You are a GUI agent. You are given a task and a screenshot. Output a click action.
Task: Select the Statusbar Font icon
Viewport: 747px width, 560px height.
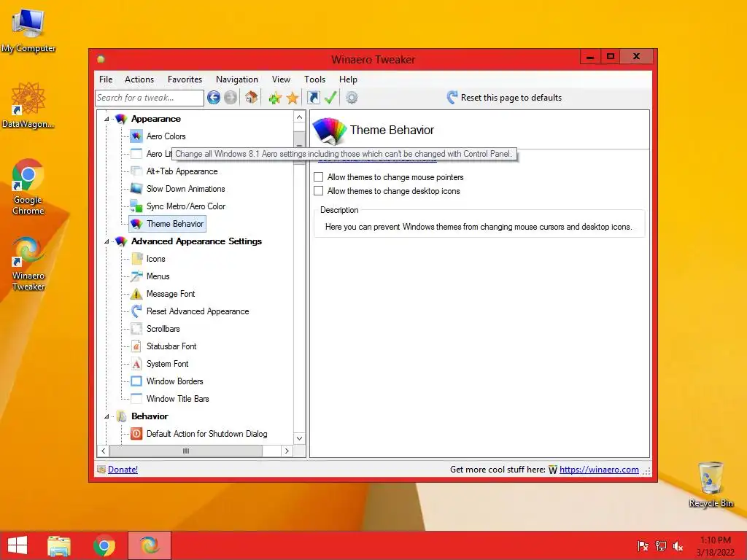[x=136, y=346]
